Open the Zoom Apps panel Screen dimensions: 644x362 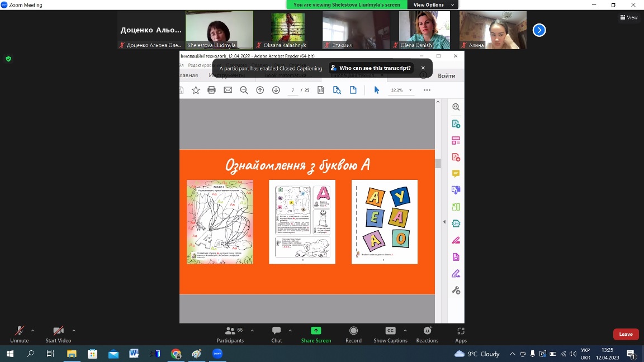(461, 331)
